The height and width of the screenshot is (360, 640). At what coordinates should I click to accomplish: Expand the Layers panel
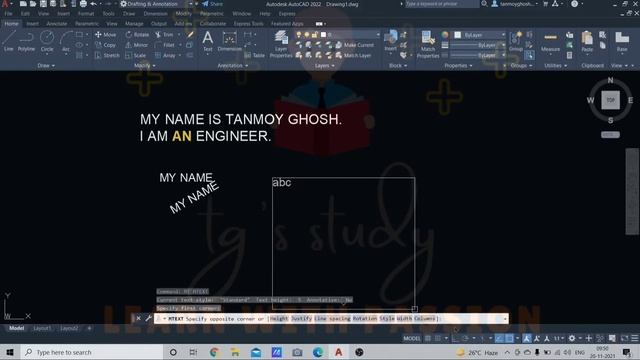point(324,65)
